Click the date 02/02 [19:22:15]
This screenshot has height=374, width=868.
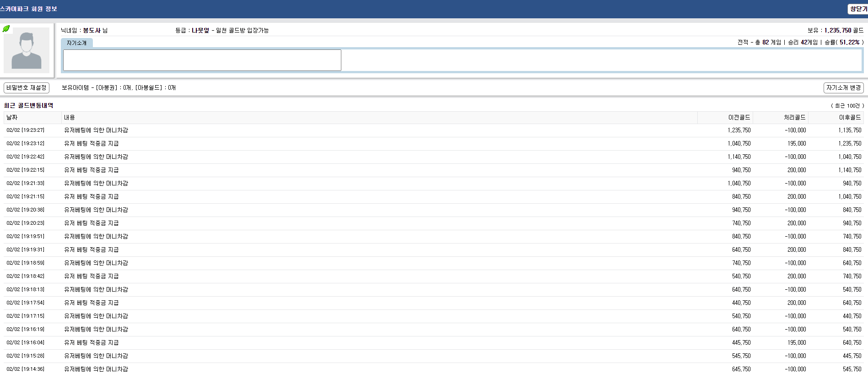25,170
